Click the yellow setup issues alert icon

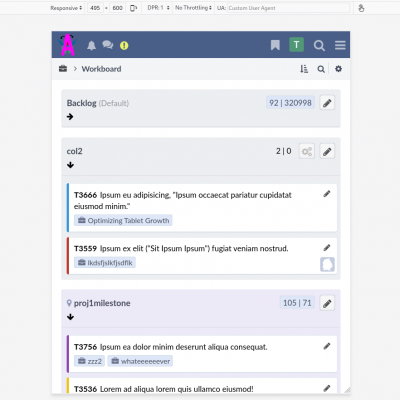click(x=124, y=45)
